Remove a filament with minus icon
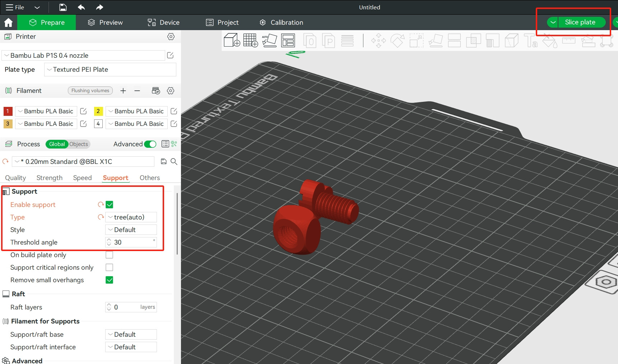Image resolution: width=618 pixels, height=364 pixels. coord(137,91)
